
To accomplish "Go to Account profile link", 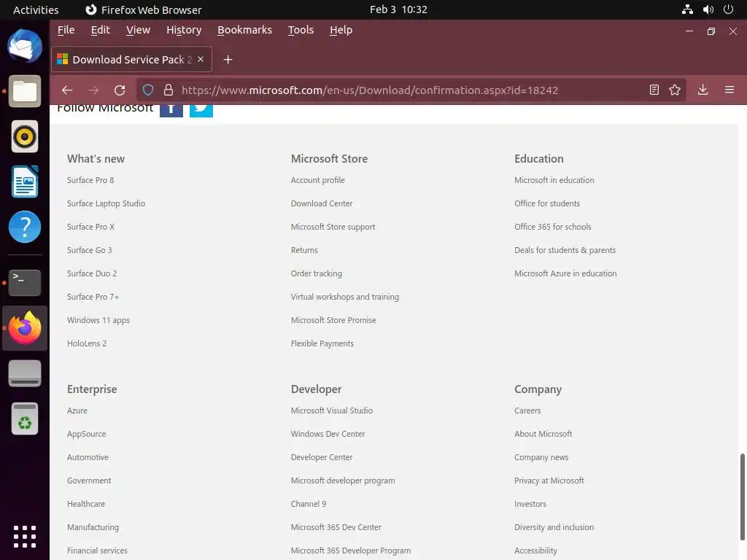I will coord(318,180).
